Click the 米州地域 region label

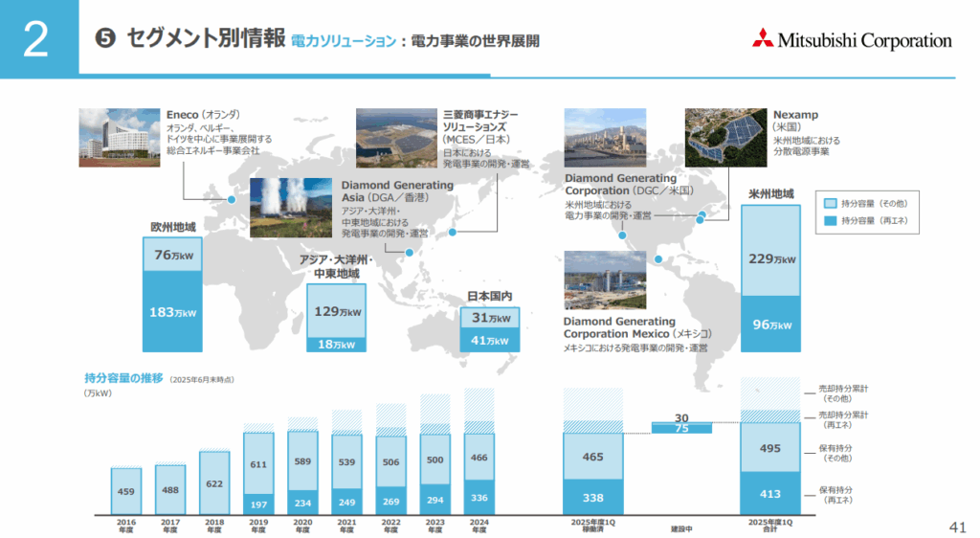pyautogui.click(x=771, y=194)
